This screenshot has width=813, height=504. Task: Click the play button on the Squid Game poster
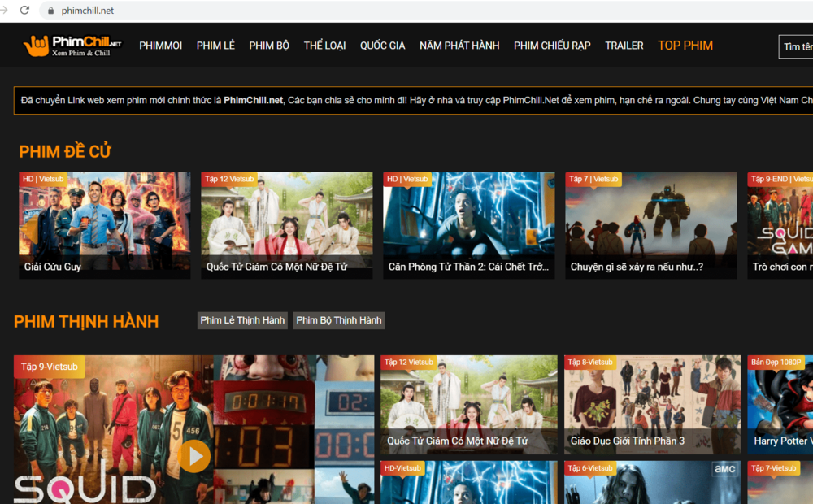(194, 456)
